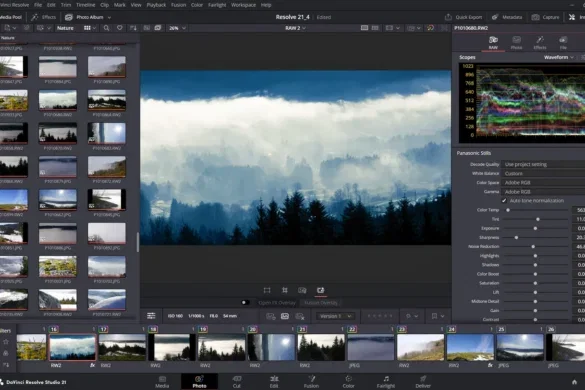Open the Waveform scope type dropdown
Screen dimensions: 585x390
pos(559,57)
